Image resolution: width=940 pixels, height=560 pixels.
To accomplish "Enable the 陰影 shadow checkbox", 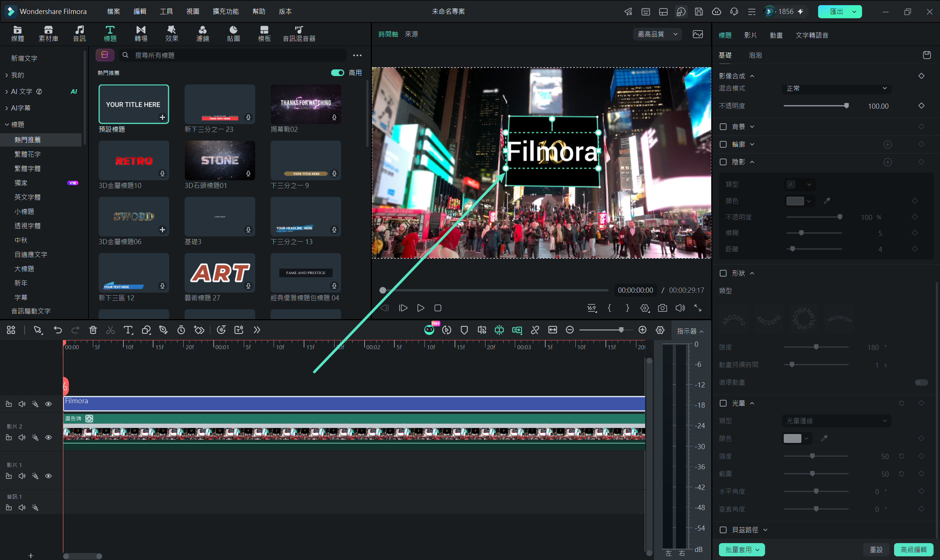I will coord(723,162).
